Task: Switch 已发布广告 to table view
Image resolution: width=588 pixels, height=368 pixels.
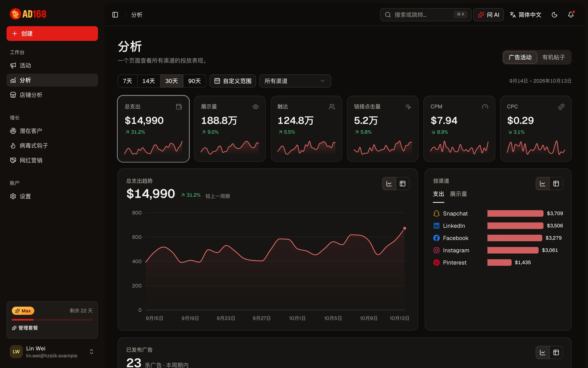Action: [x=556, y=352]
